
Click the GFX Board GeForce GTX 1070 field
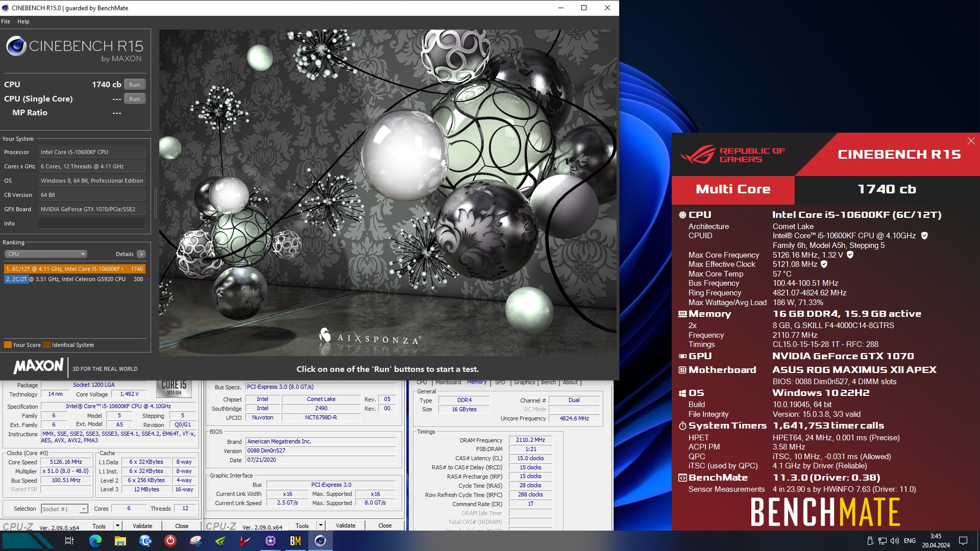pyautogui.click(x=92, y=209)
